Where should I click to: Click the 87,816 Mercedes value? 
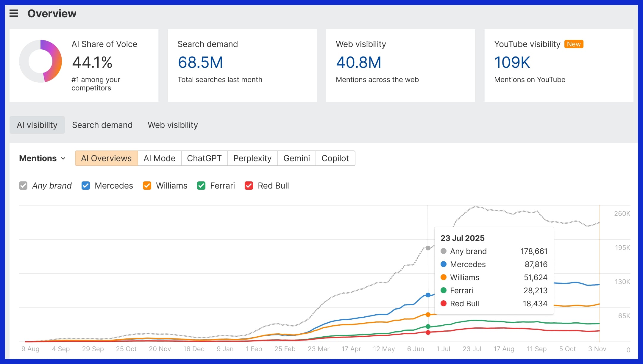click(536, 264)
